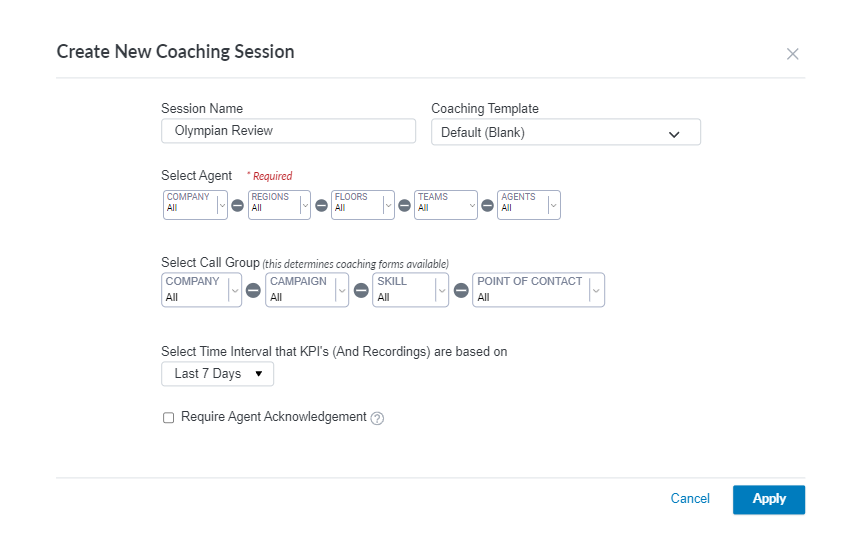863x550 pixels.
Task: Click the Cancel link
Action: pyautogui.click(x=690, y=499)
